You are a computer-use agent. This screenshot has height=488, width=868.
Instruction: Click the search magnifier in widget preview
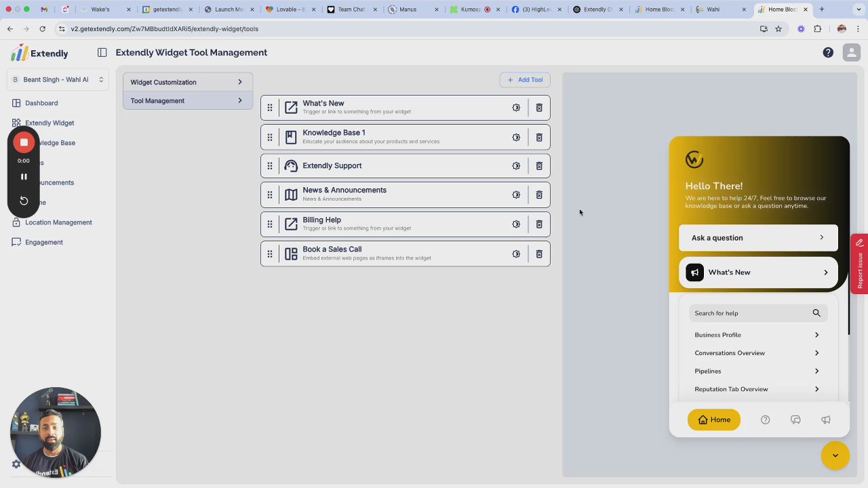pos(816,313)
